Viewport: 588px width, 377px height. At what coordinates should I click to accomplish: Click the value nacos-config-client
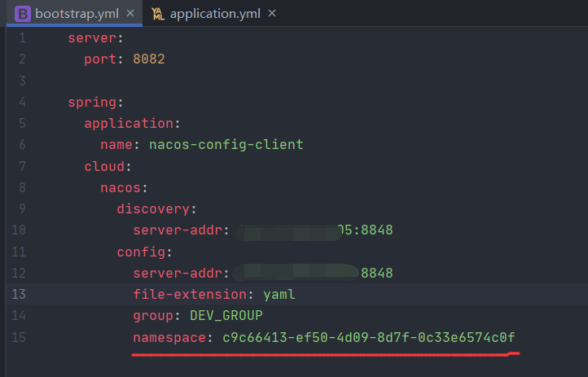(226, 145)
